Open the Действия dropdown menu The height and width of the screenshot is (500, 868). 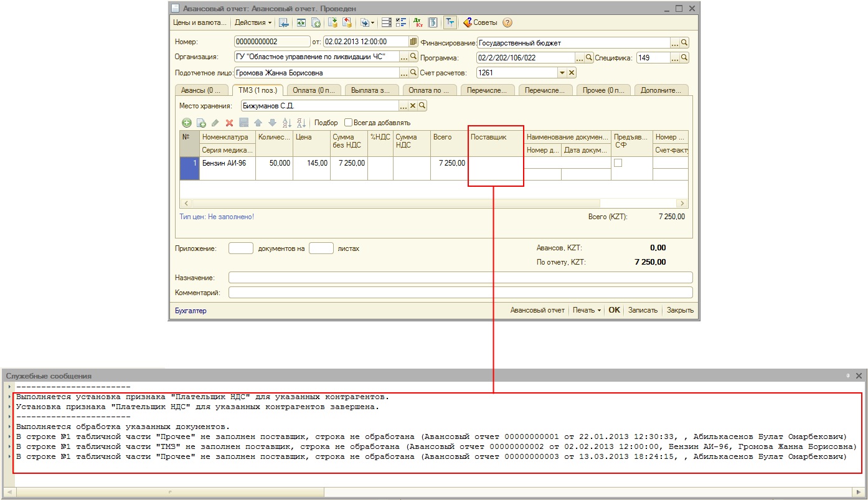[253, 22]
